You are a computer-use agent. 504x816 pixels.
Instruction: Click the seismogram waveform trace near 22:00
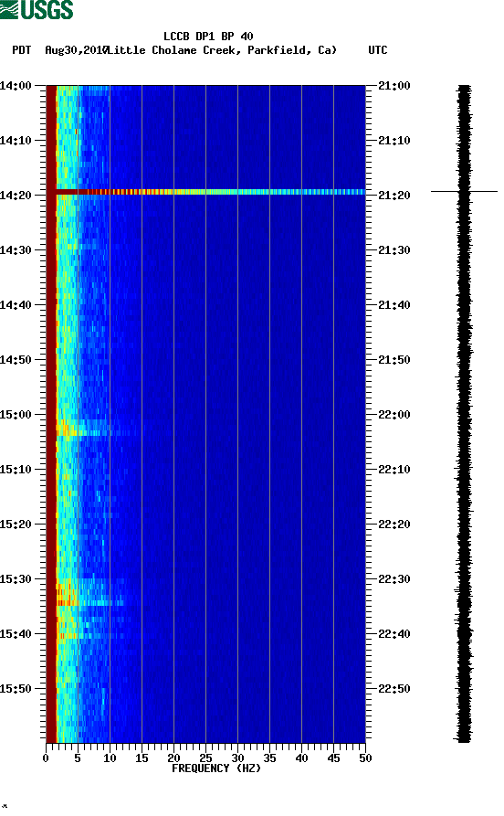coord(464,415)
